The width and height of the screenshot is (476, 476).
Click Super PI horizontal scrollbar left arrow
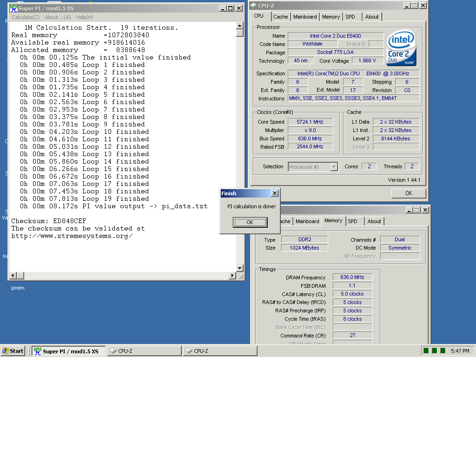pyautogui.click(x=13, y=275)
